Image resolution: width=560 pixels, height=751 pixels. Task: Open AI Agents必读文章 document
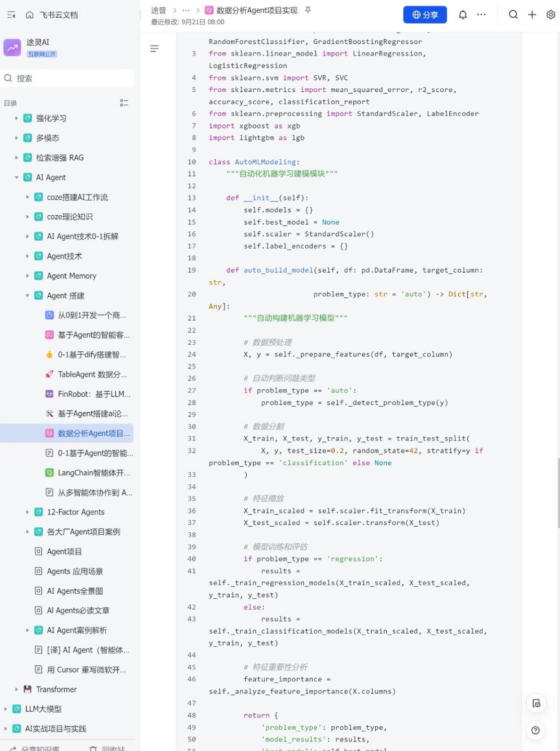[78, 610]
